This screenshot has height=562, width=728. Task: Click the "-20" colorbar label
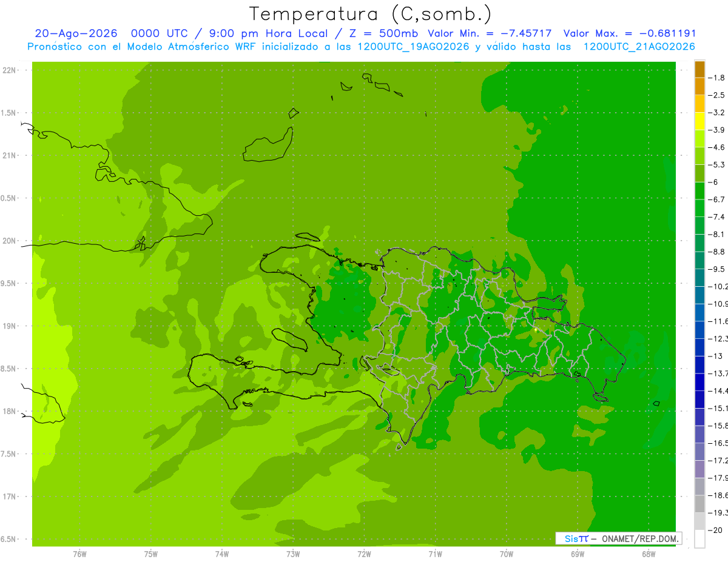click(715, 530)
